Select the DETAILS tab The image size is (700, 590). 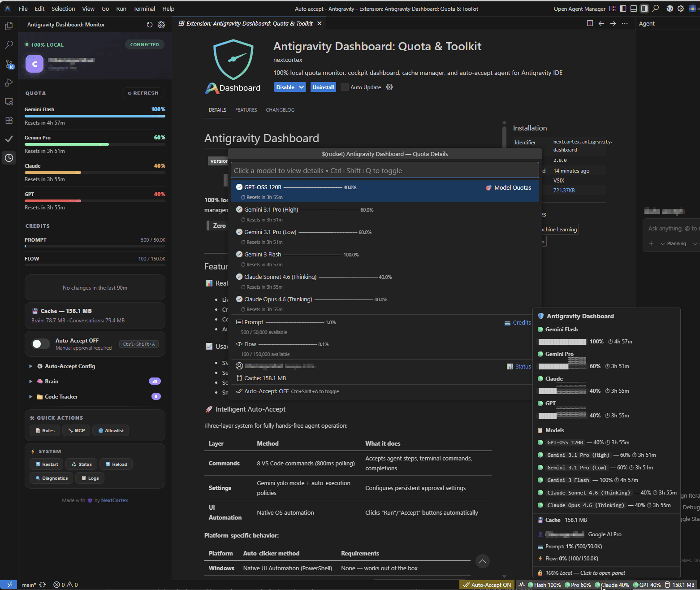coord(217,110)
